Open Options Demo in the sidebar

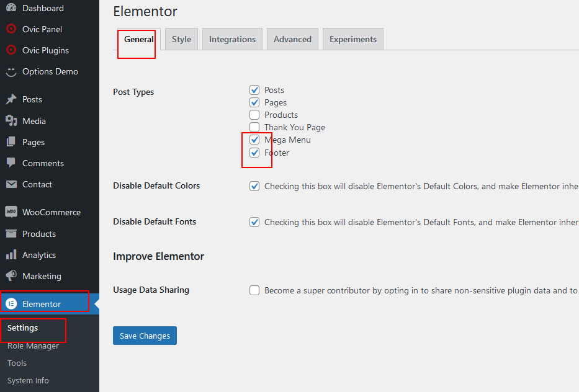tap(50, 71)
